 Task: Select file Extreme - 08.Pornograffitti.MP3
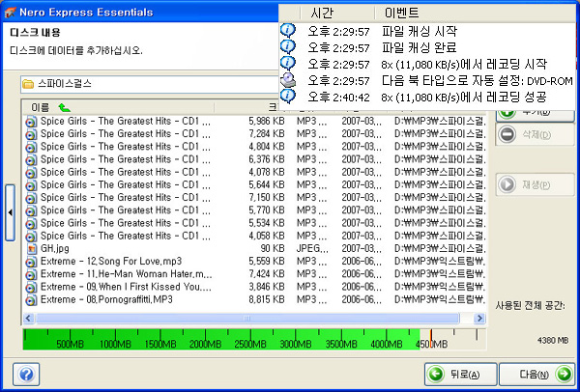(106, 299)
